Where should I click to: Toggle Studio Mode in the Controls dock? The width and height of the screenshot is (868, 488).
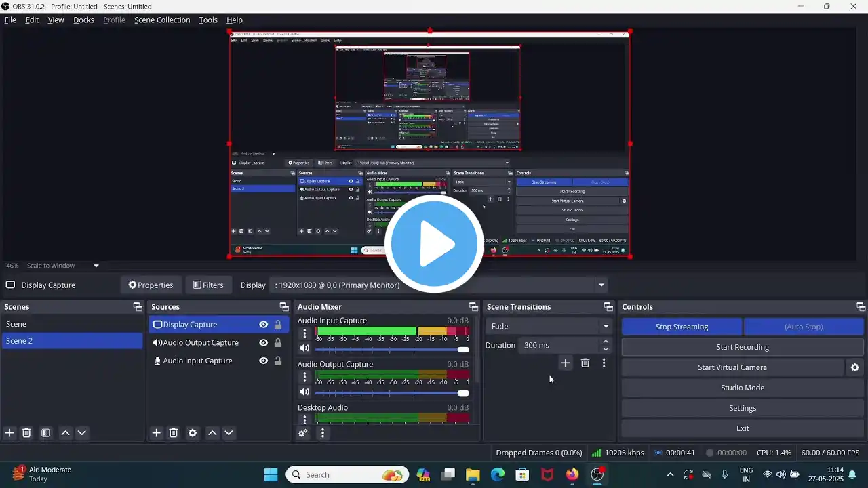tap(743, 388)
